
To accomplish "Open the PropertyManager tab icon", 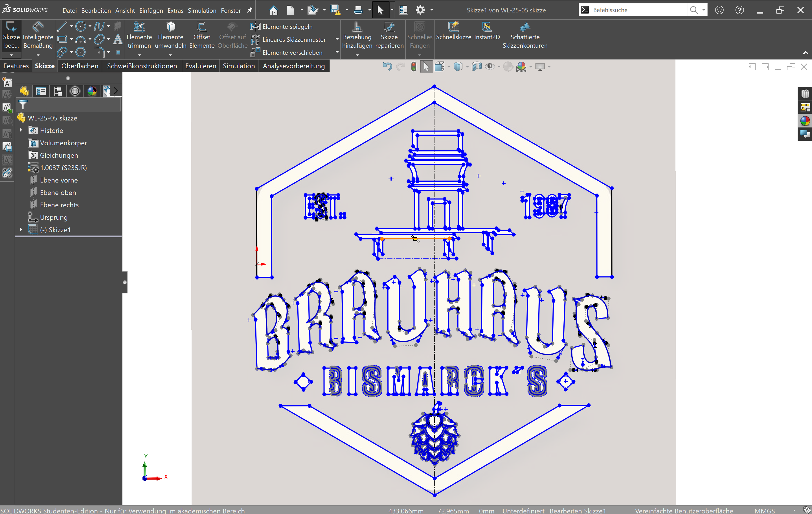I will (41, 91).
